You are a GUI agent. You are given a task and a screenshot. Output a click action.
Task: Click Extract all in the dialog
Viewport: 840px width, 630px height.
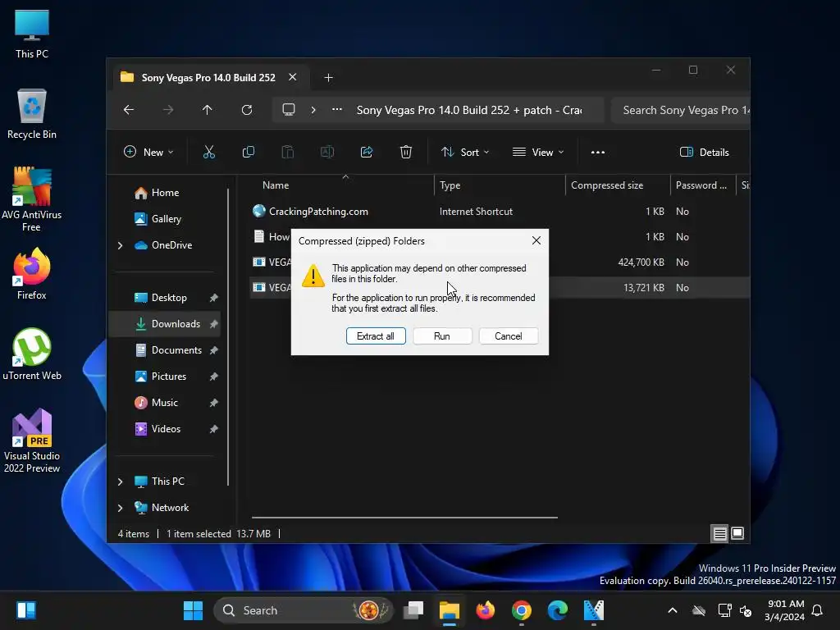(x=376, y=336)
